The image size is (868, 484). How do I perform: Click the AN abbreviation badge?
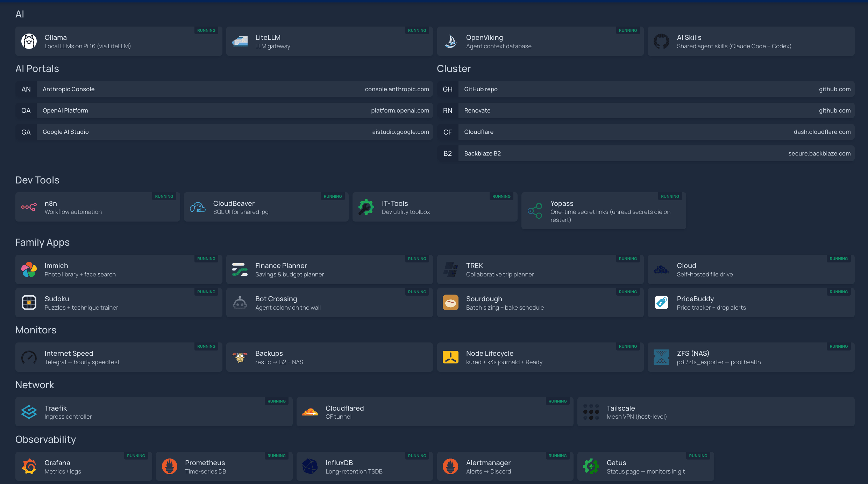(x=26, y=89)
